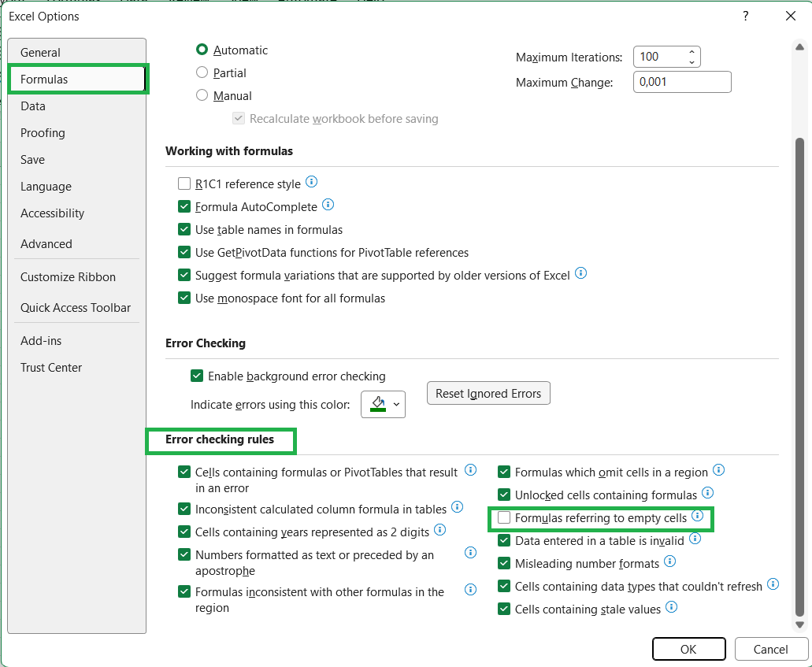Enable R1C1 reference style checkbox
Image resolution: width=812 pixels, height=667 pixels.
click(x=184, y=183)
